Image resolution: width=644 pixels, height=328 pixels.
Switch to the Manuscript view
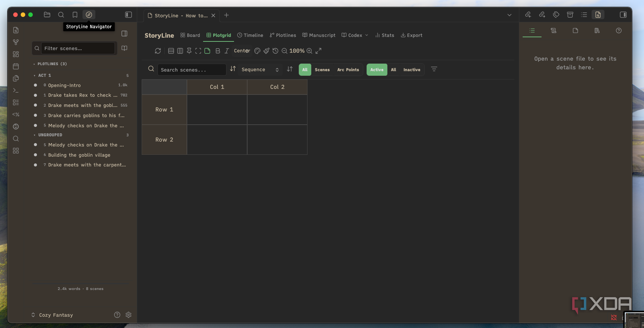pos(319,35)
